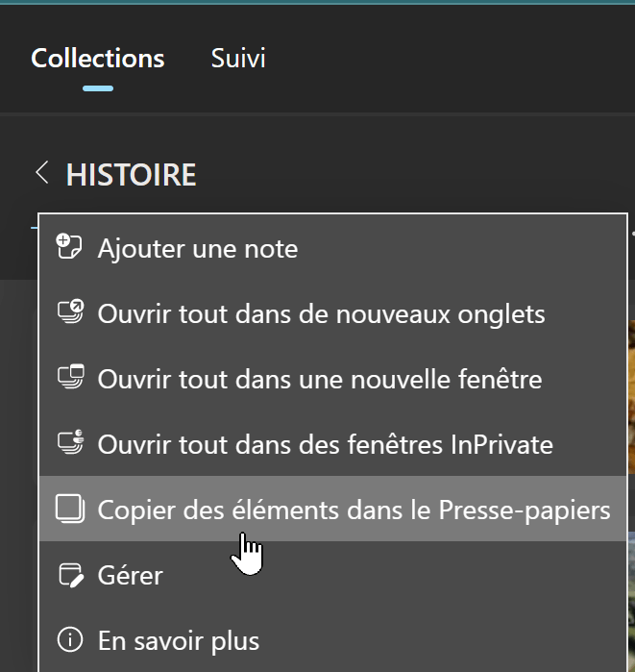Select 'Ajouter une note' menu entry
Screen dimensions: 635x672
[197, 249]
